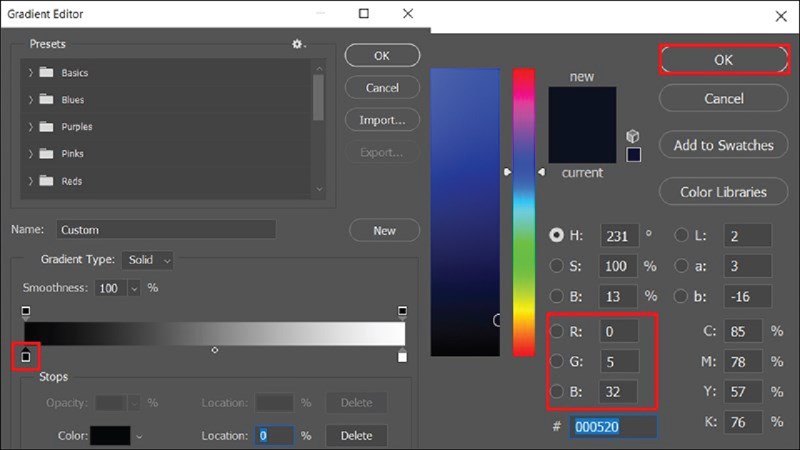Viewport: 800px width, 450px height.
Task: Click the color stop Location field
Action: tap(274, 435)
